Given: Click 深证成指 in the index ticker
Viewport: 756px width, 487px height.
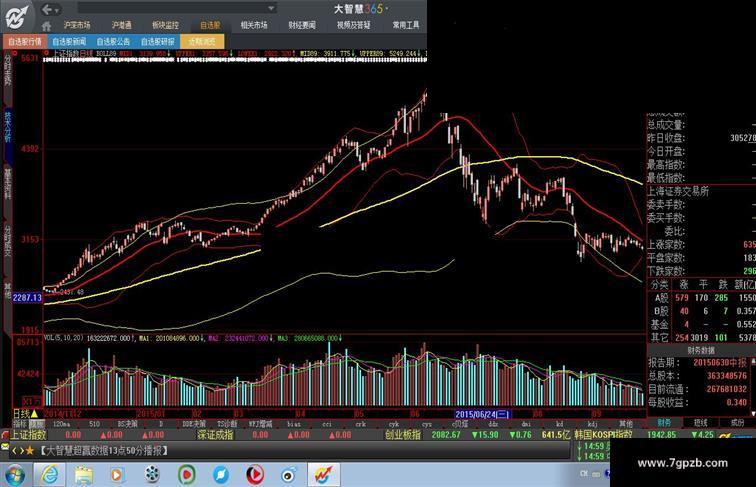Looking at the screenshot, I should 216,435.
